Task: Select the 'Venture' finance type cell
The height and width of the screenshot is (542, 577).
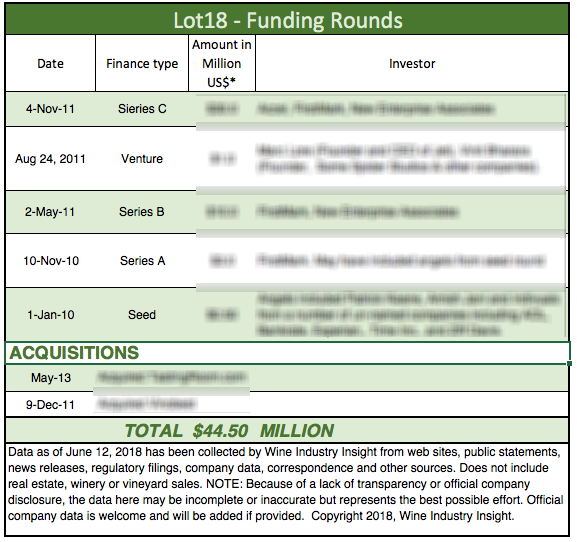Action: [142, 159]
